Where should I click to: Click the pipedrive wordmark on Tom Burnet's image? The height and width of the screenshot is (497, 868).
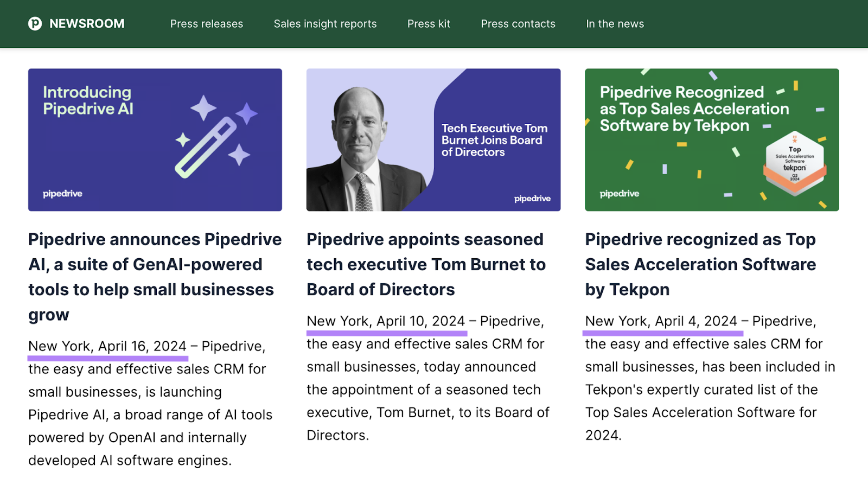[532, 199]
